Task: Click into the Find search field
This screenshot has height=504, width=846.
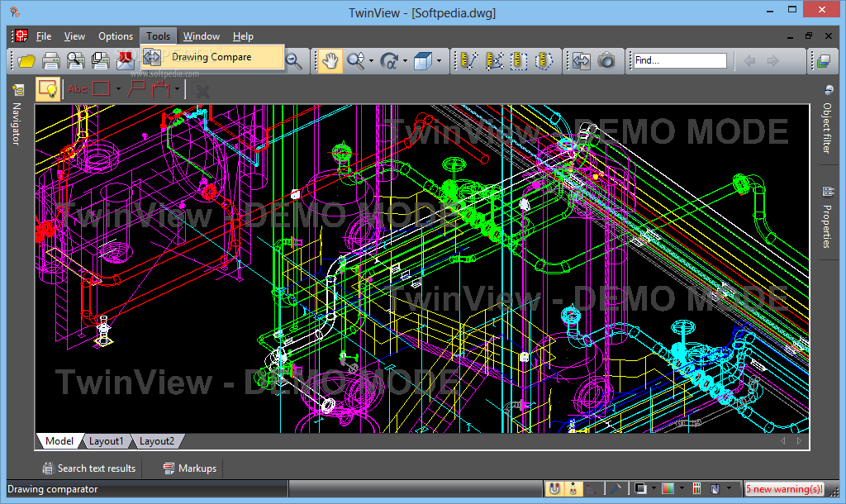Action: (x=680, y=60)
